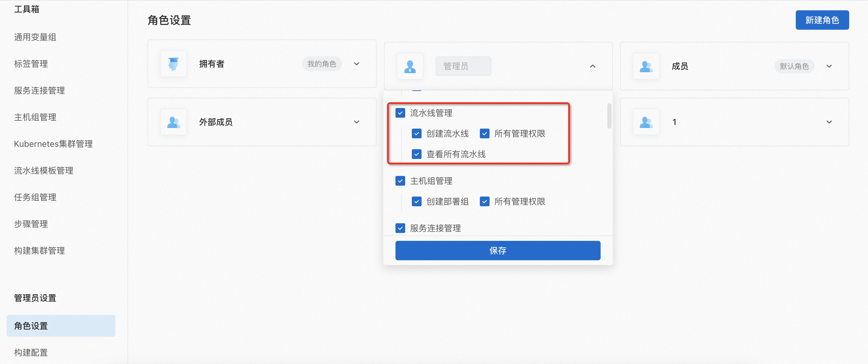This screenshot has height=364, width=868.
Task: Click the administrator role avatar icon
Action: [410, 66]
